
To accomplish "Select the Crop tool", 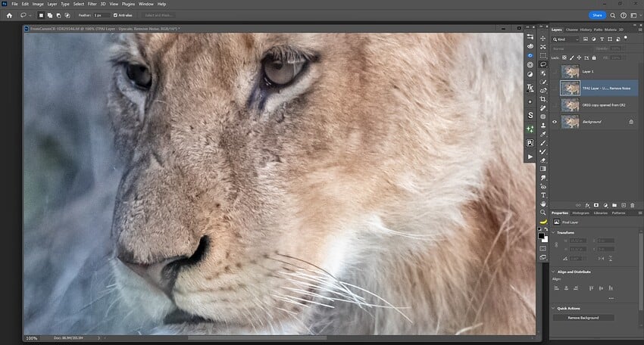I will 543,99.
